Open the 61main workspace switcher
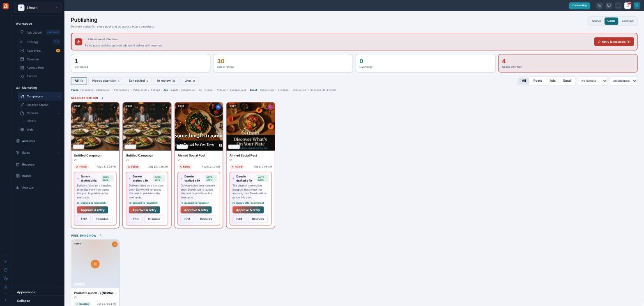 click(x=38, y=7)
